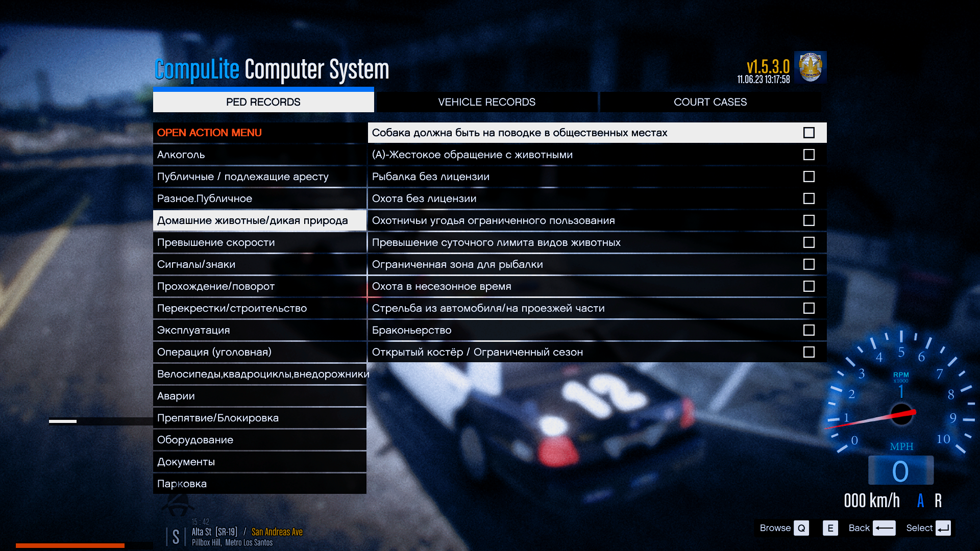Tick the Рыбалка без лицензии checkbox

click(808, 177)
